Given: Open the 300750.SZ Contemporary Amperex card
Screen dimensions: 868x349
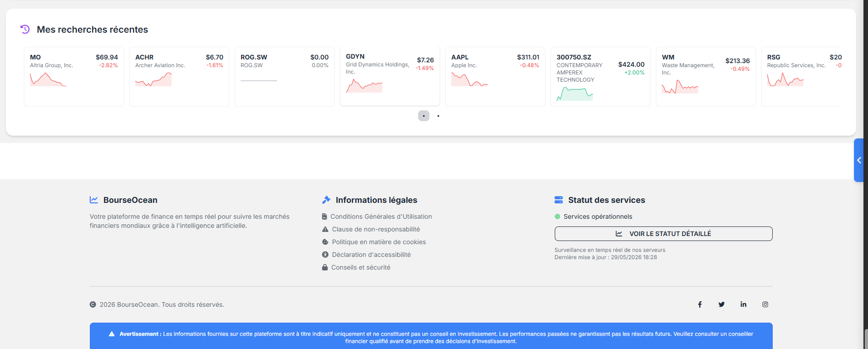Looking at the screenshot, I should point(601,77).
